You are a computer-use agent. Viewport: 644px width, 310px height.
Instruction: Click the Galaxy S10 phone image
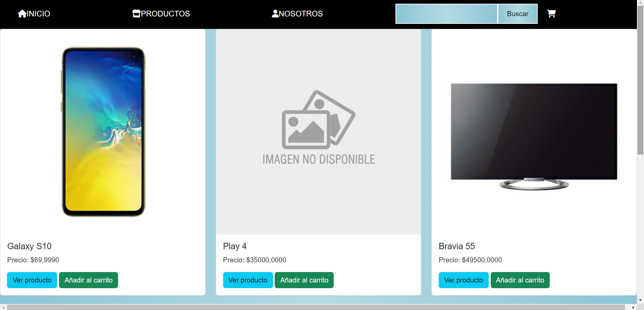(103, 132)
